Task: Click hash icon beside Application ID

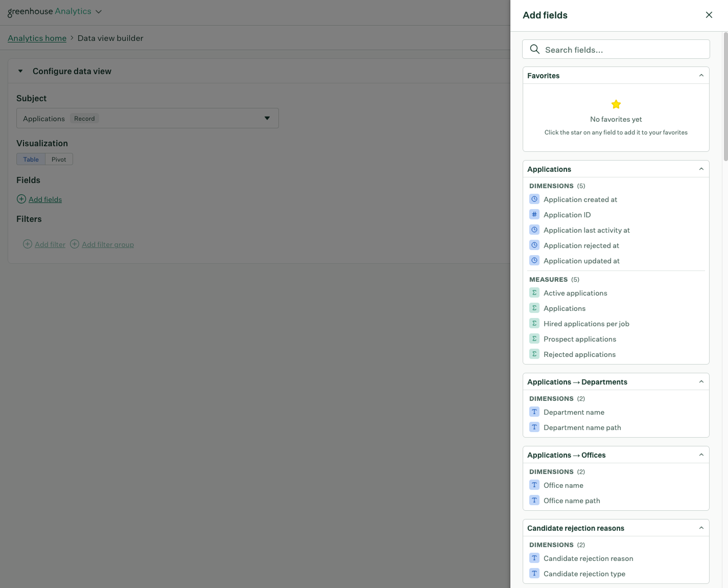Action: click(x=534, y=214)
